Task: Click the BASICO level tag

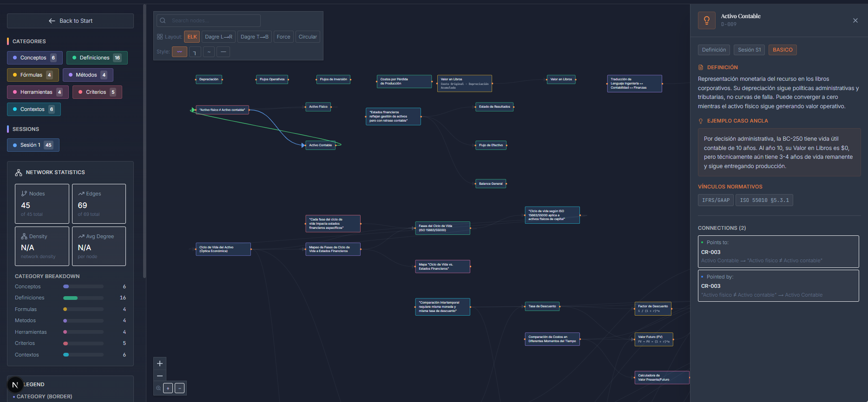Action: (x=783, y=50)
